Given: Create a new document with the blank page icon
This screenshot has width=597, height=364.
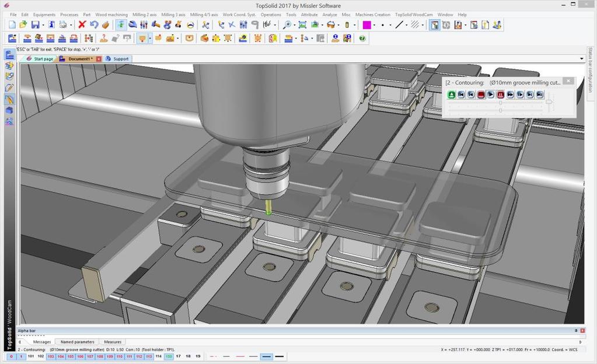Looking at the screenshot, I should pos(12,24).
